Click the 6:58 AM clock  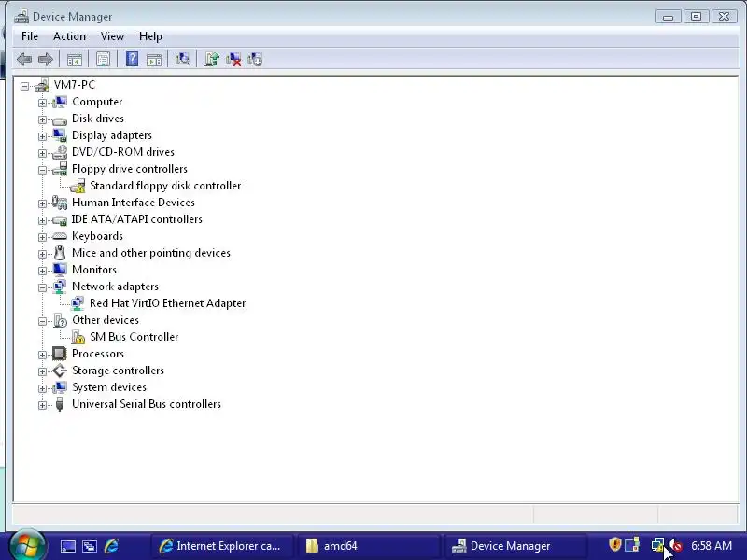(712, 546)
